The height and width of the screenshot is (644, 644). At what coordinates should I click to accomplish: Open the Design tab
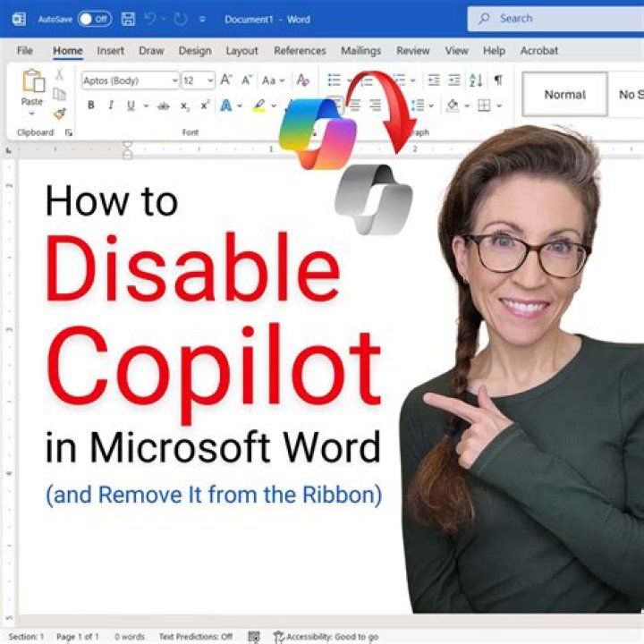[195, 50]
